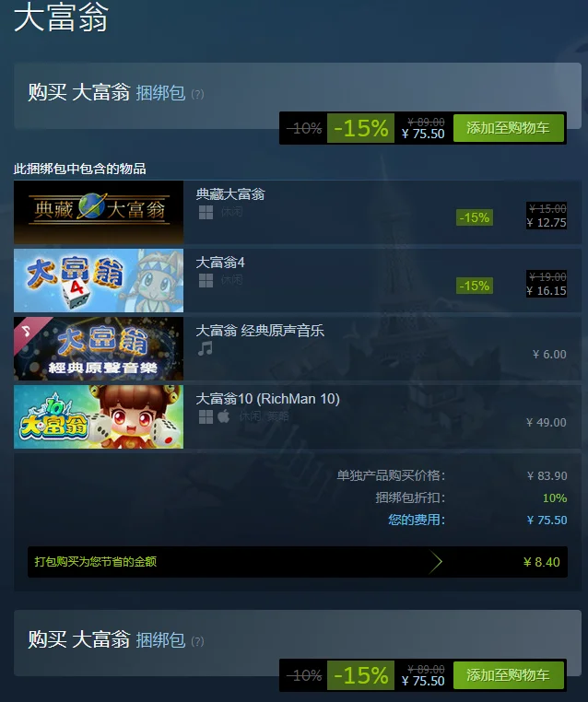
Task: Click the 打包购买为您节省的金额 savings bar
Action: 298,562
